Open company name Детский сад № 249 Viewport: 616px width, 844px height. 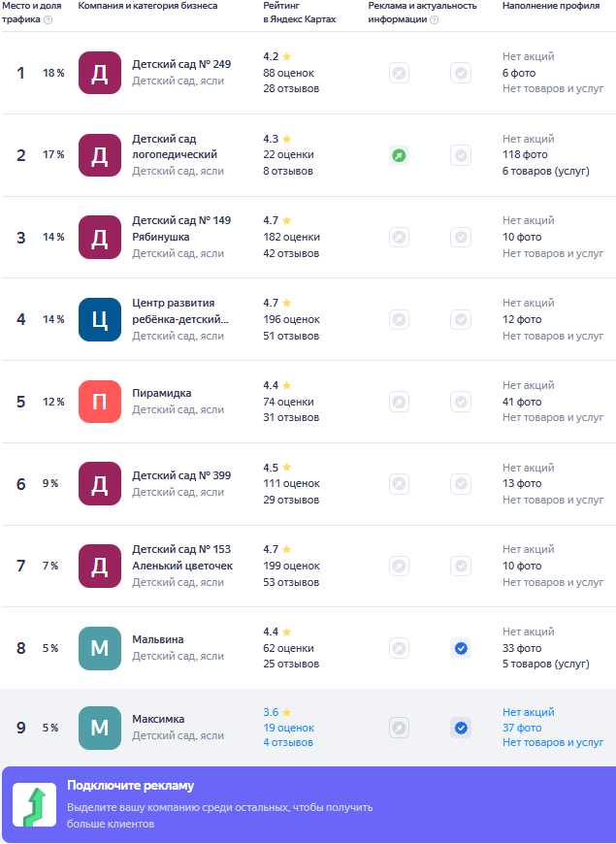click(x=181, y=65)
